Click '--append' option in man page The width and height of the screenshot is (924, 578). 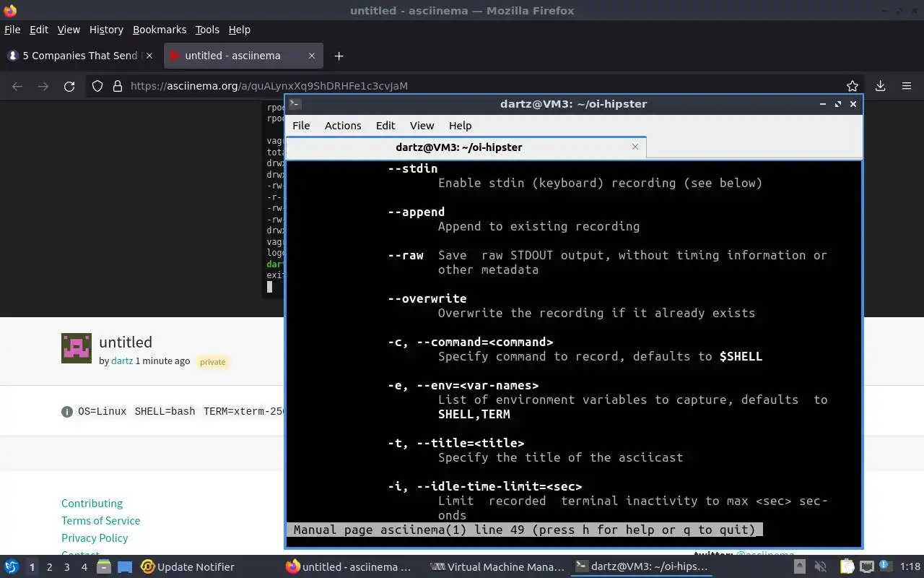click(417, 212)
